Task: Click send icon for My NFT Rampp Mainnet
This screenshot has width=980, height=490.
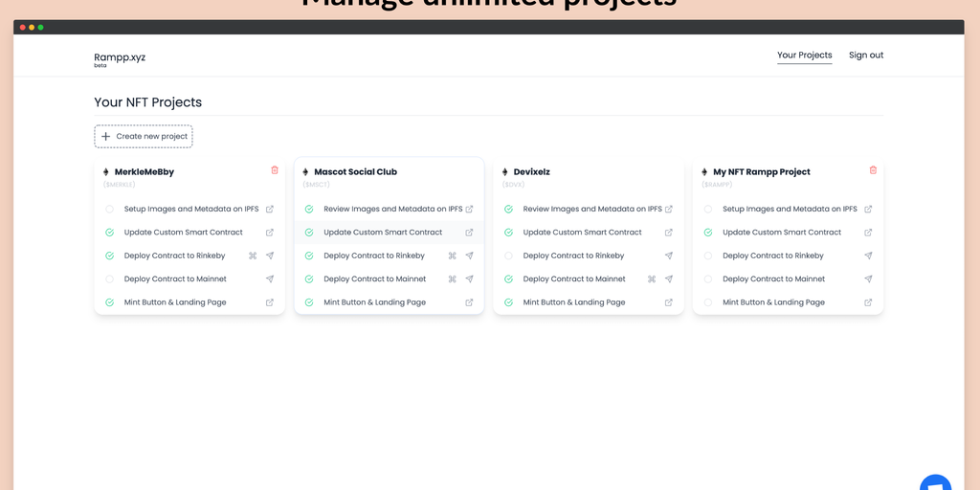Action: click(x=868, y=279)
